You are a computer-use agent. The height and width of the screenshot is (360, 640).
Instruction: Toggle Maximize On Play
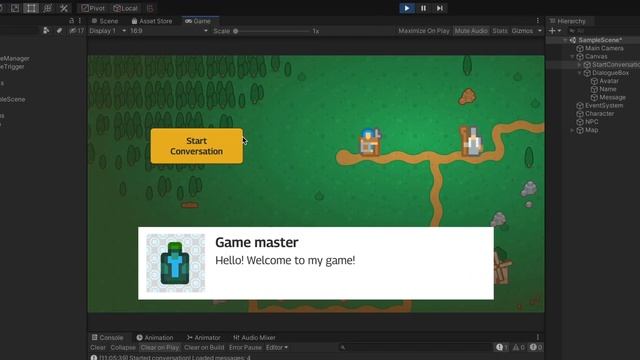(424, 31)
